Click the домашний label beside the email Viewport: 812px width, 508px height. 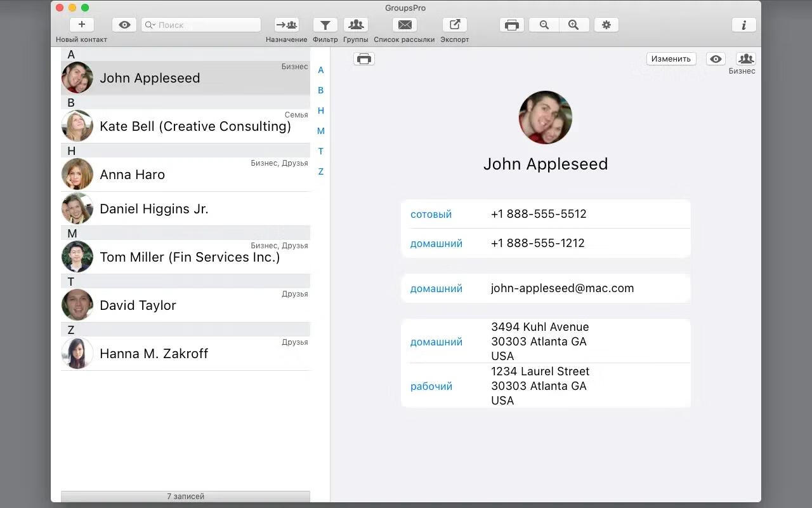pyautogui.click(x=436, y=288)
